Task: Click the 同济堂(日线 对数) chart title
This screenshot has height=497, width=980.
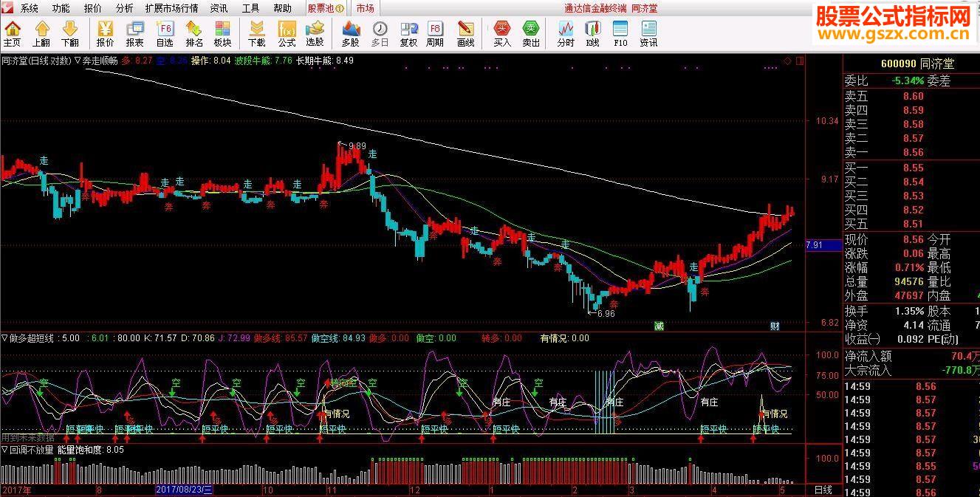Action: tap(36, 61)
